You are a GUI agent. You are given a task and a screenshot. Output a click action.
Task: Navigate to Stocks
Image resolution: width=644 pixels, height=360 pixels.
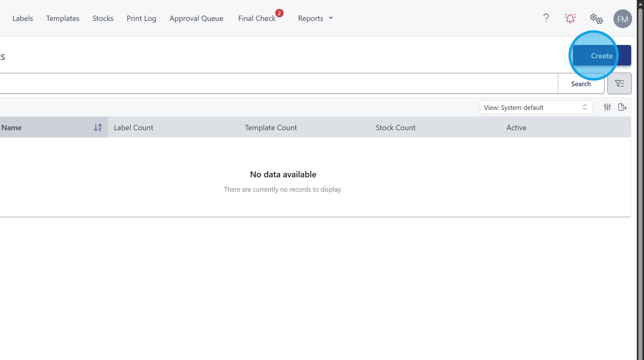pyautogui.click(x=103, y=18)
